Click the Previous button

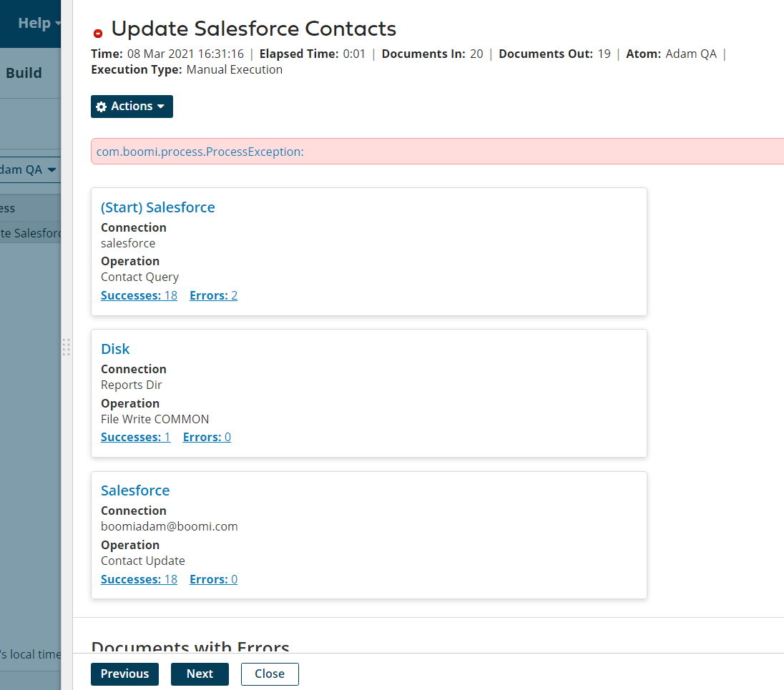coord(124,674)
